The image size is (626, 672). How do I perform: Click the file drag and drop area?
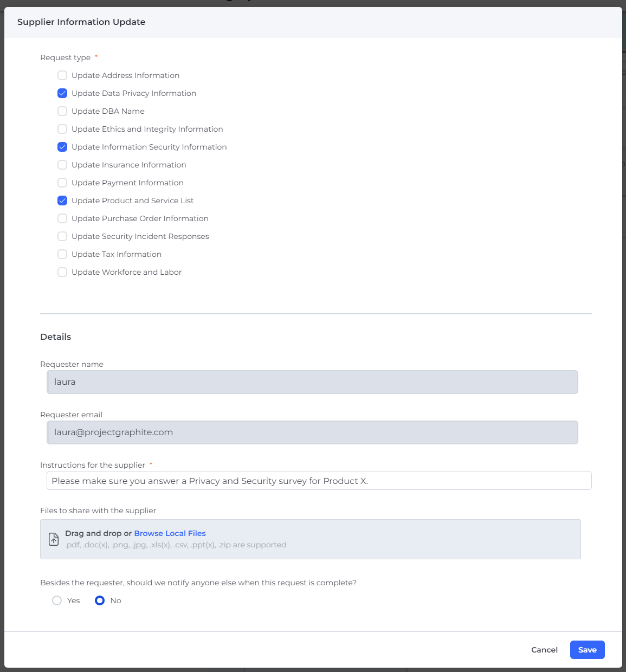point(310,539)
